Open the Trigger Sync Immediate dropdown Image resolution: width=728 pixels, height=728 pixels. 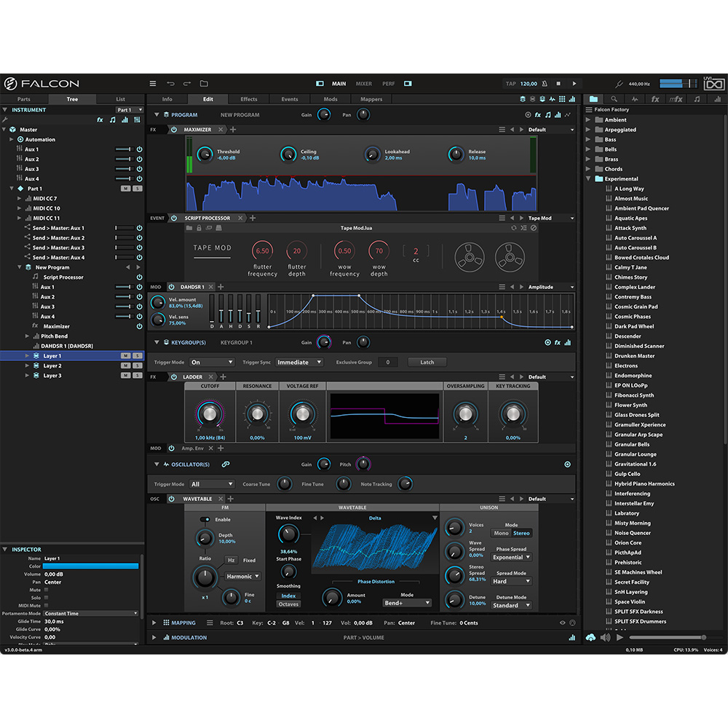(x=298, y=362)
